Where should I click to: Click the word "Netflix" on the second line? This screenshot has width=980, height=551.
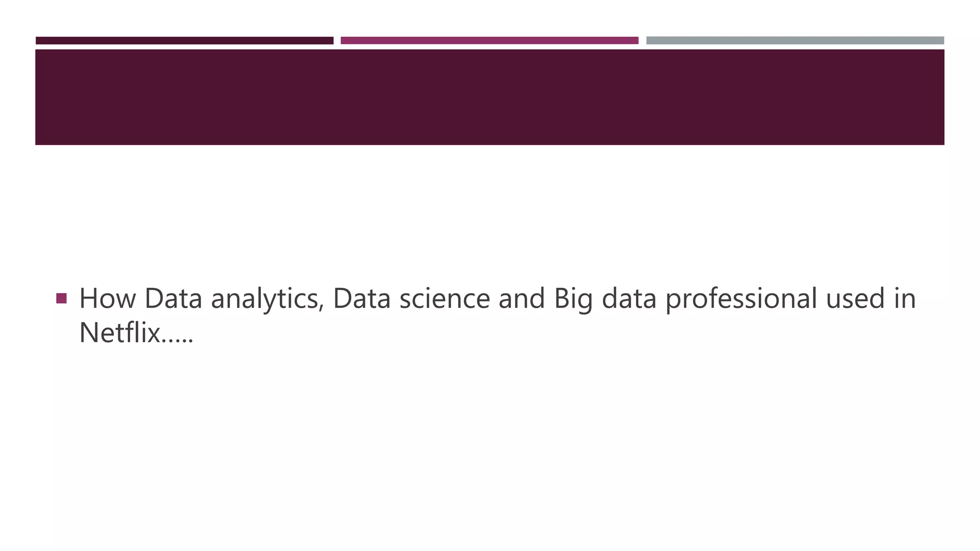(x=119, y=333)
